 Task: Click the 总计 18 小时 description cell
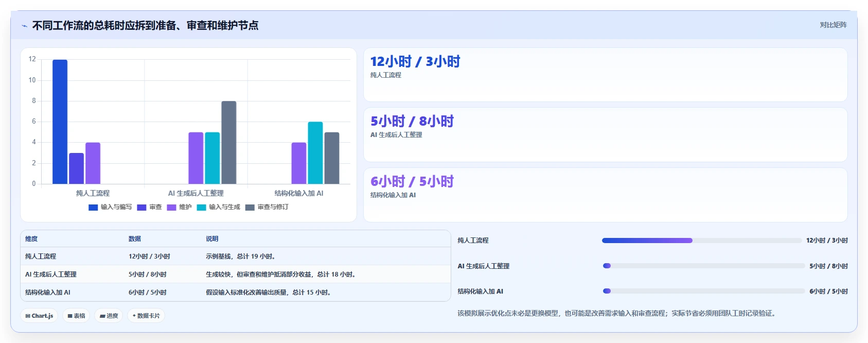[281, 275]
